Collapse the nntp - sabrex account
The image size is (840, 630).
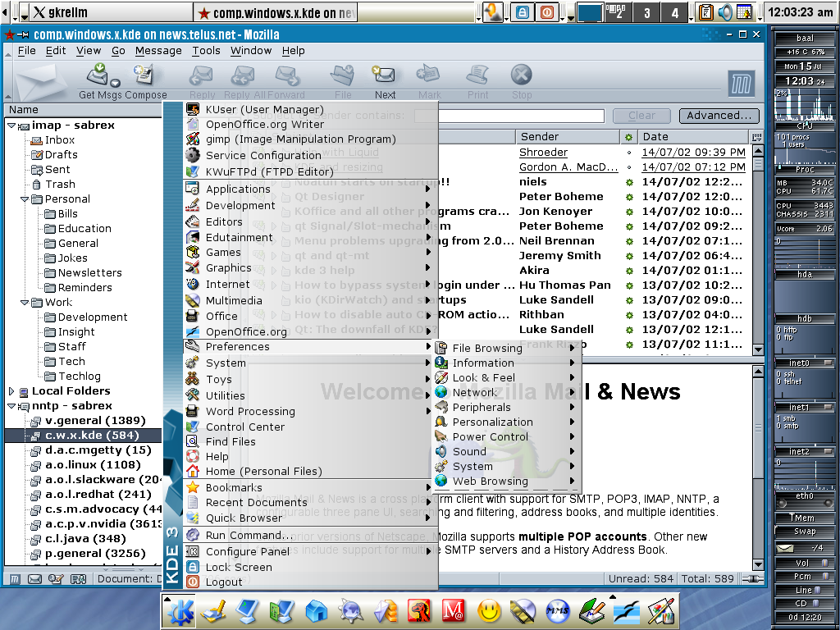[x=11, y=407]
